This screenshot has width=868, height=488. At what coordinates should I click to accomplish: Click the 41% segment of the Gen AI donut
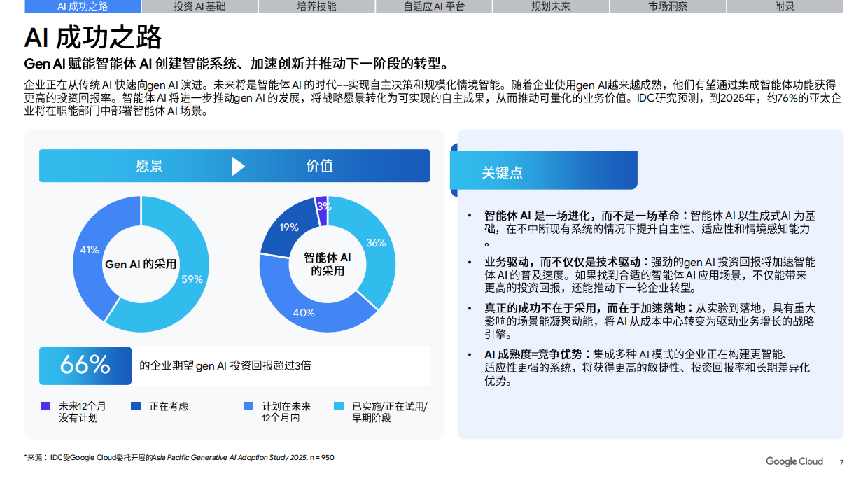pos(90,249)
